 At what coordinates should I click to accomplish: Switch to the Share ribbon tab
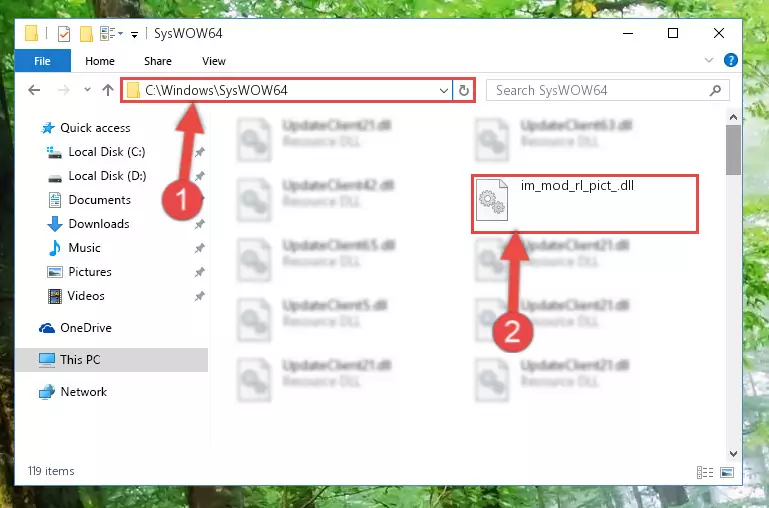click(157, 61)
